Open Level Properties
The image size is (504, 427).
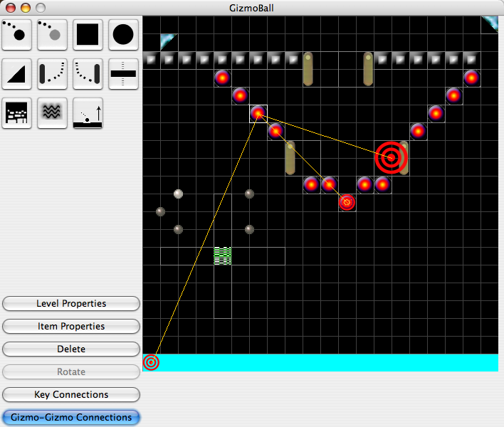(x=71, y=304)
